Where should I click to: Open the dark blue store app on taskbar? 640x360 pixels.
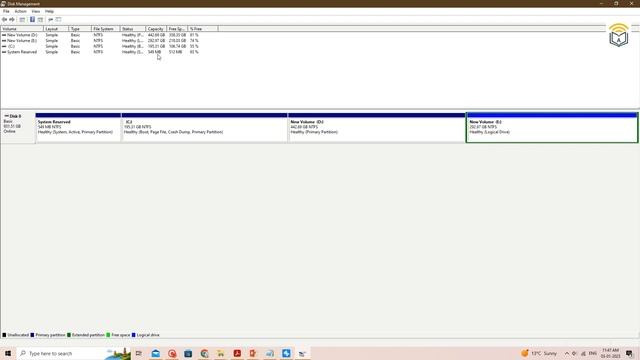pyautogui.click(x=188, y=353)
